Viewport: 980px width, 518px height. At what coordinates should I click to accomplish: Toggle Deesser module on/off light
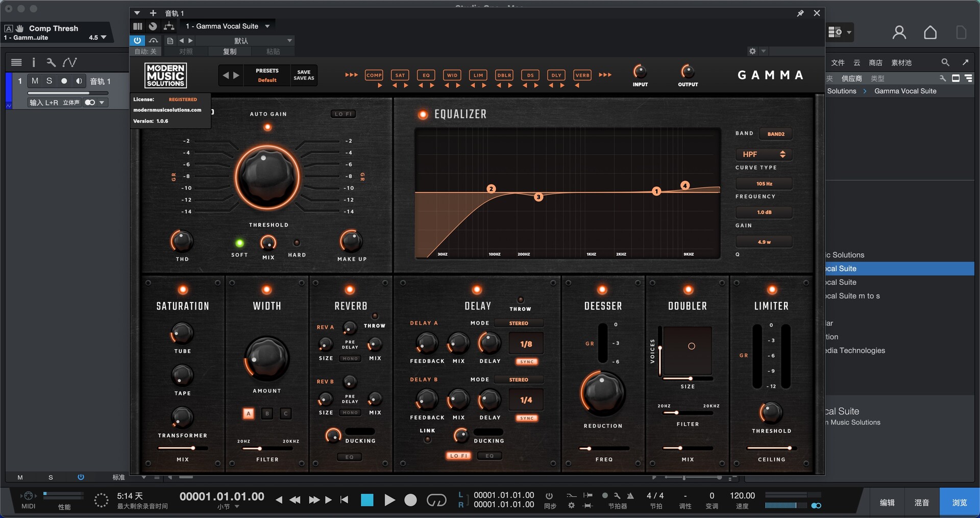pos(602,290)
